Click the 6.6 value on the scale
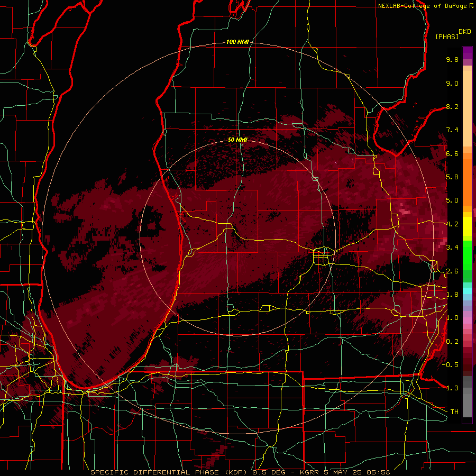This screenshot has width=476, height=476. click(452, 153)
